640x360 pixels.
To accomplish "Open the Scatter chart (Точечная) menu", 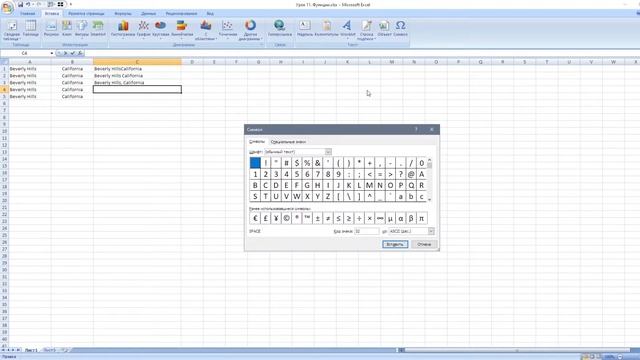I will point(228,29).
